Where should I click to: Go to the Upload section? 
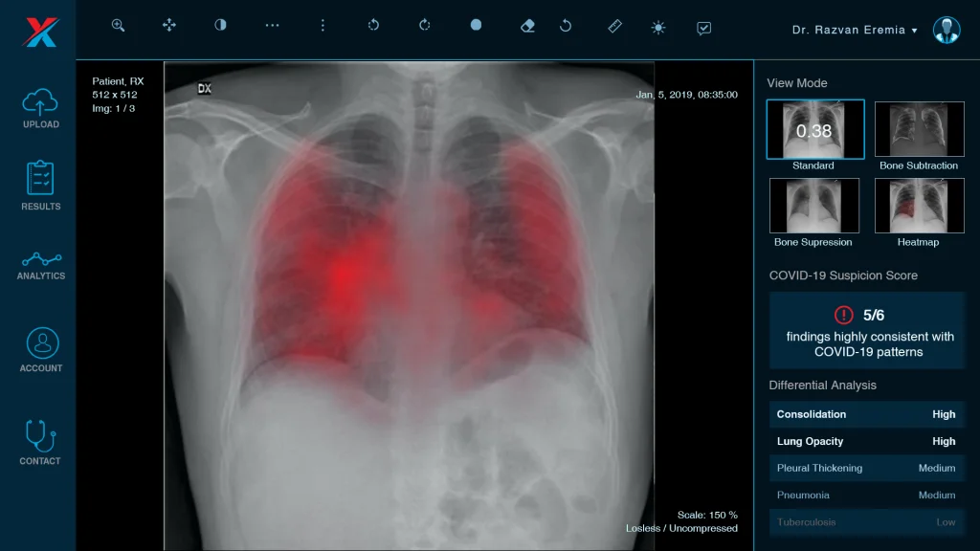[x=40, y=109]
